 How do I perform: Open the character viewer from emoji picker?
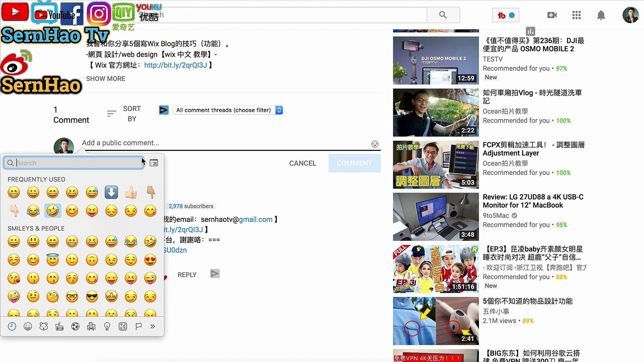[154, 163]
